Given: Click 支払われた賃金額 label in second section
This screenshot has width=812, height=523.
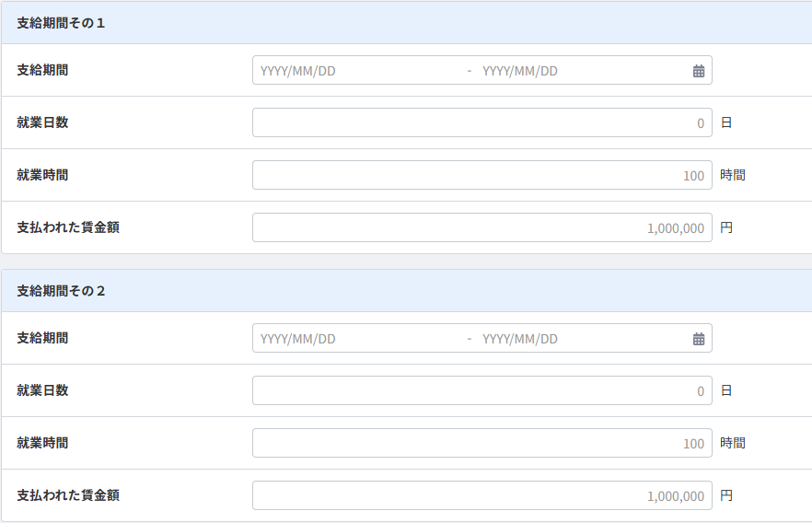Looking at the screenshot, I should [x=68, y=495].
